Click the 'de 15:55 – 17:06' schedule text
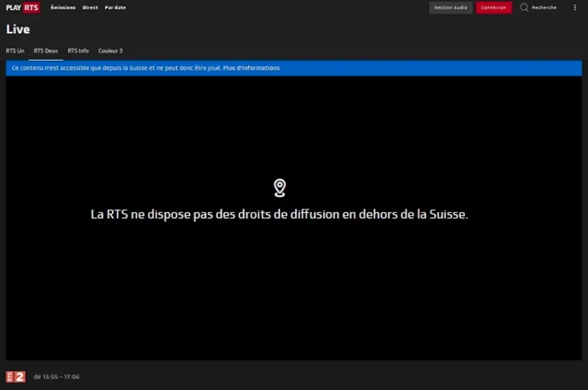 click(56, 377)
